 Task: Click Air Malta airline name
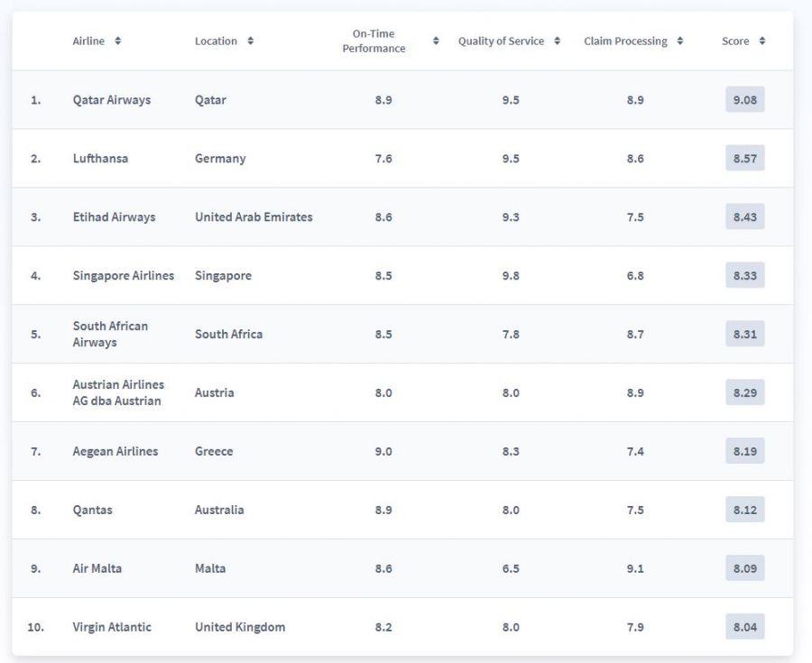coord(97,568)
